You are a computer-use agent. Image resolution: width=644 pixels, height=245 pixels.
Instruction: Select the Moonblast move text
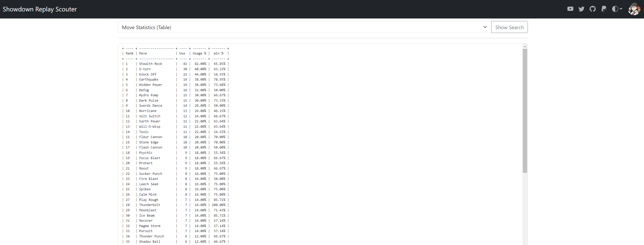pyautogui.click(x=148, y=210)
